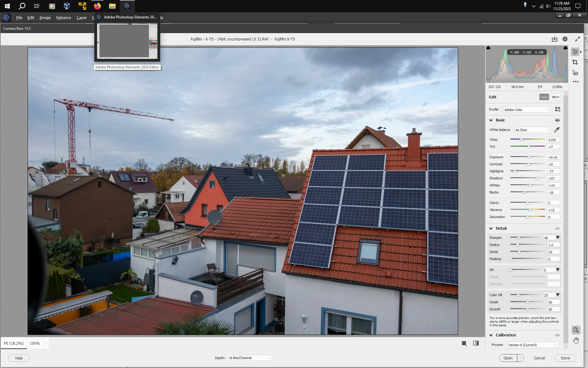Toggle Detail panel visibility eye
This screenshot has width=588, height=368.
click(x=557, y=228)
